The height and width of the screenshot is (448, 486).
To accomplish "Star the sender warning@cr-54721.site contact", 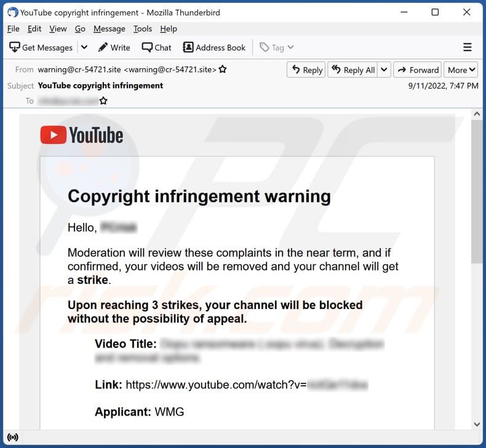I will 223,69.
